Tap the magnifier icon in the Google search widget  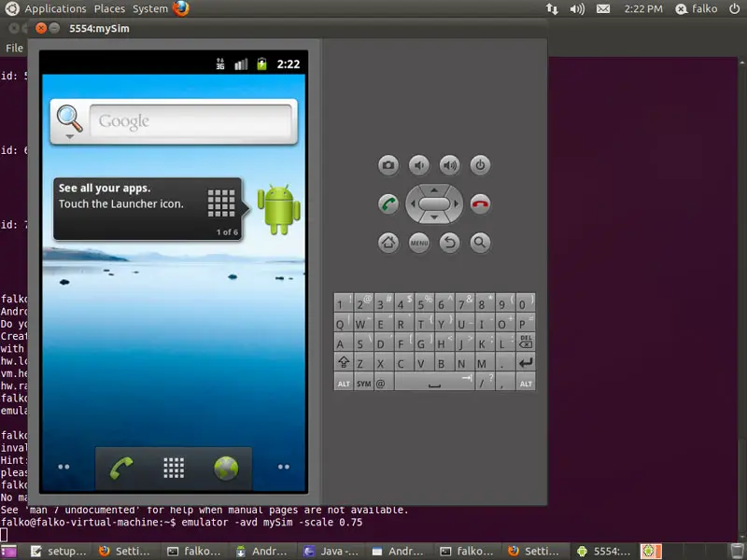[x=69, y=119]
